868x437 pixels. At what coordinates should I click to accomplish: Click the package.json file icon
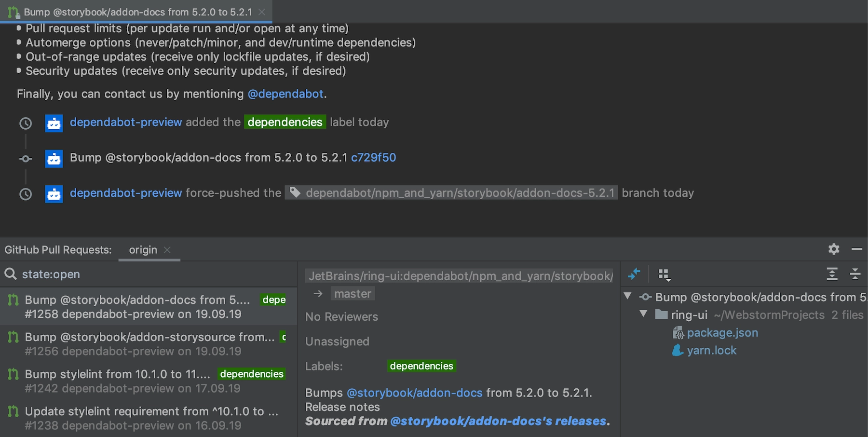678,333
